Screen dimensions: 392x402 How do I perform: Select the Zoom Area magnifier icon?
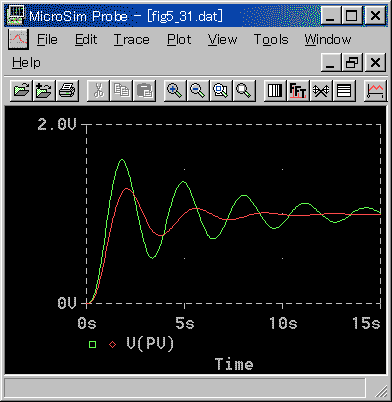pyautogui.click(x=221, y=90)
